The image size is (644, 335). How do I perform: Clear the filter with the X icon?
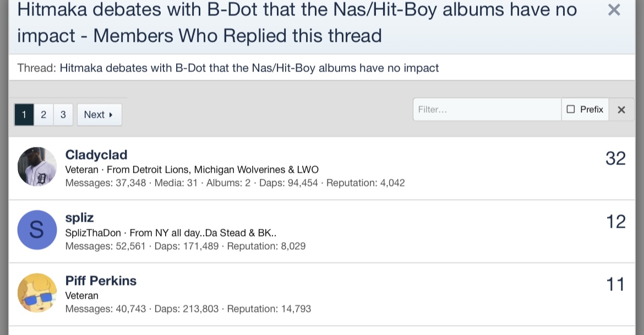coord(621,109)
